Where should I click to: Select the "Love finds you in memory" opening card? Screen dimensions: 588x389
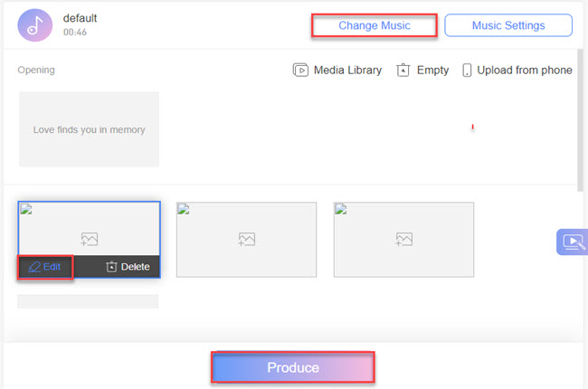point(89,129)
